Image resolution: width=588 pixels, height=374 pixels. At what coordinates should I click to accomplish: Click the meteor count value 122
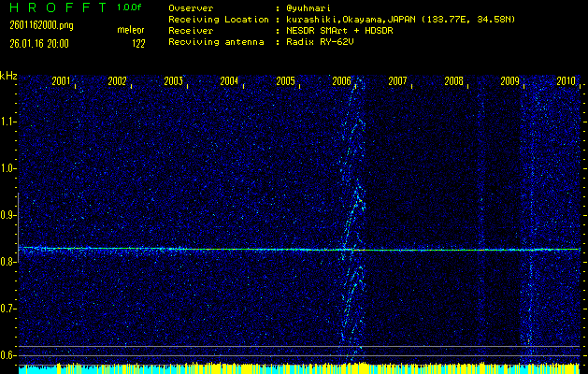click(x=137, y=43)
